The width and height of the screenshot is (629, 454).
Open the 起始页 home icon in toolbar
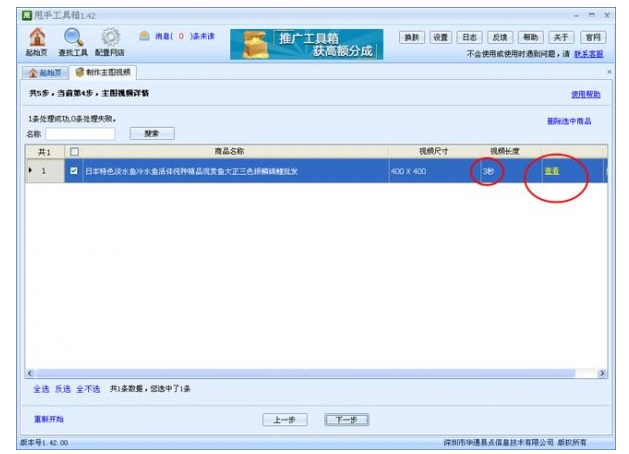37,42
